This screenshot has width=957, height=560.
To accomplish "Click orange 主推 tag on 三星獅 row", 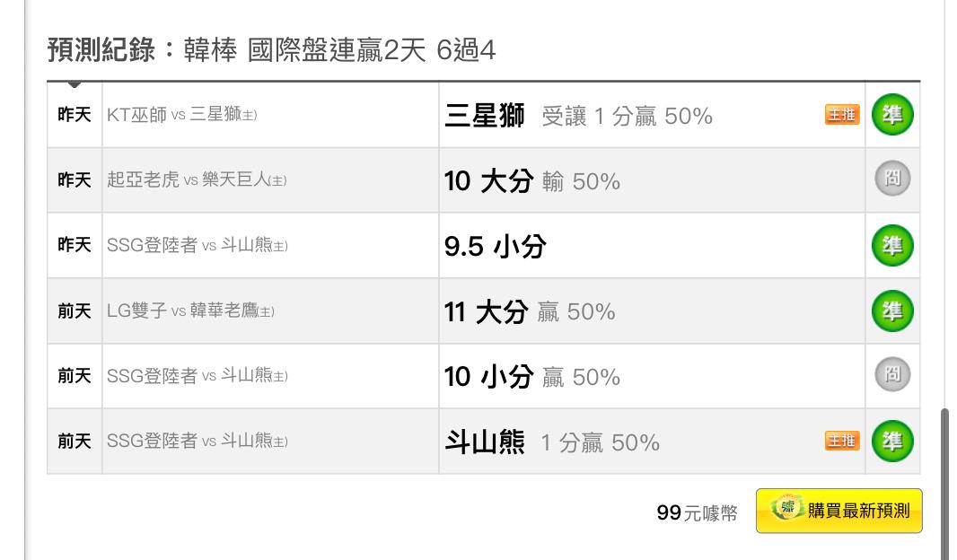I will tap(842, 115).
